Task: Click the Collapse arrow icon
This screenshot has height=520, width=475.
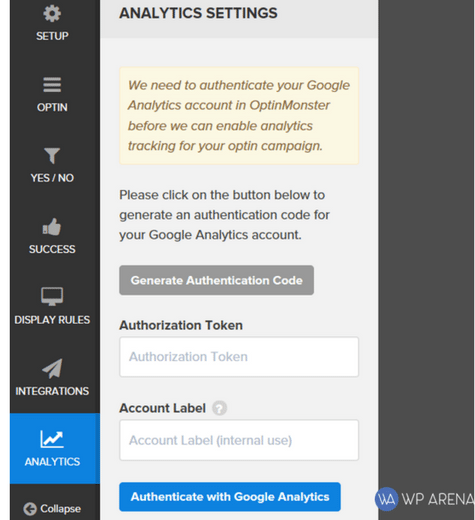Action: coord(30,509)
